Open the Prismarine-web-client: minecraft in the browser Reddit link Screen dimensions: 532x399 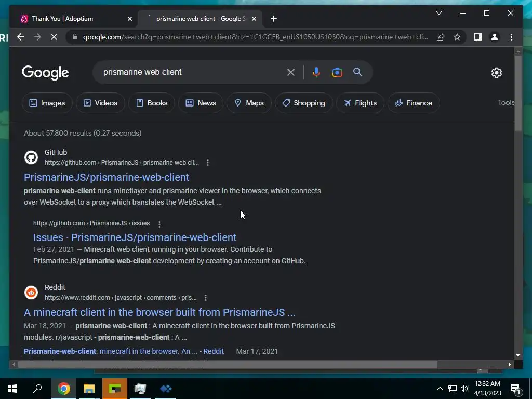(x=124, y=351)
